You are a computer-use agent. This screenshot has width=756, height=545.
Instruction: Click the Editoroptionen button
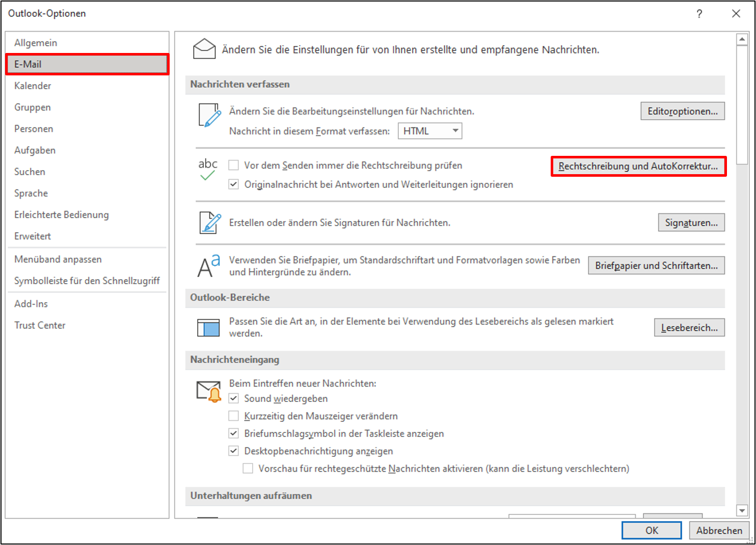tap(683, 111)
